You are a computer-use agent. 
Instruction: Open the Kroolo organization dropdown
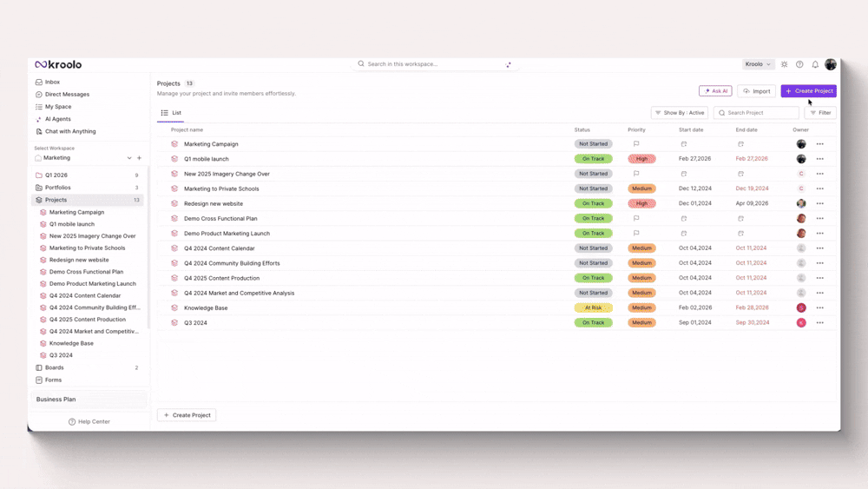pyautogui.click(x=758, y=64)
